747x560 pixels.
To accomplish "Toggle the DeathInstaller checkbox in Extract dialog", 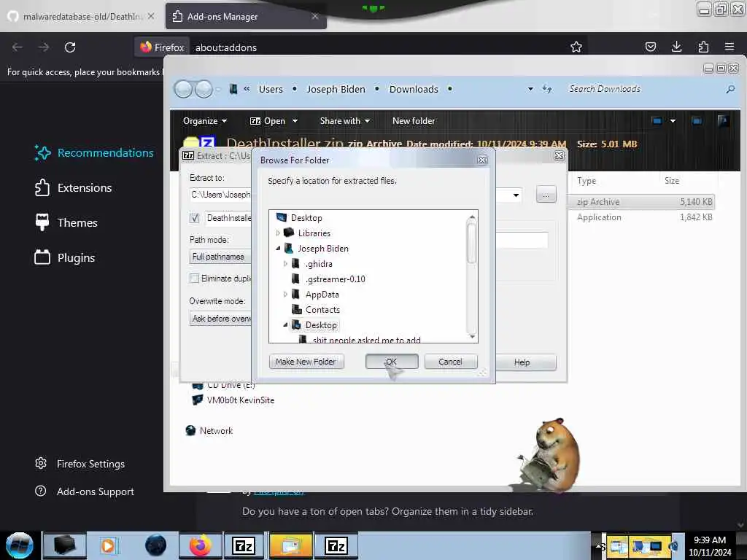I will pos(194,218).
